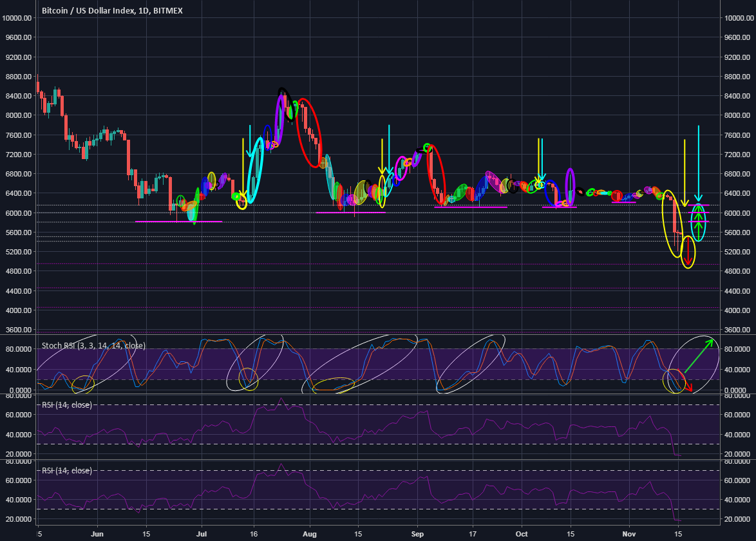756x541 pixels.
Task: Click the Nov label on the time axis
Action: (x=629, y=535)
